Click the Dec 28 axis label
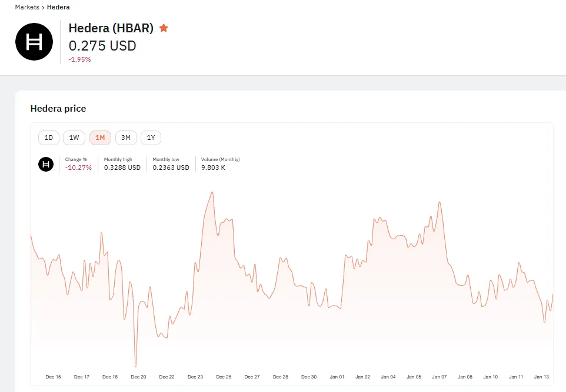This screenshot has width=566, height=392. pos(281,377)
